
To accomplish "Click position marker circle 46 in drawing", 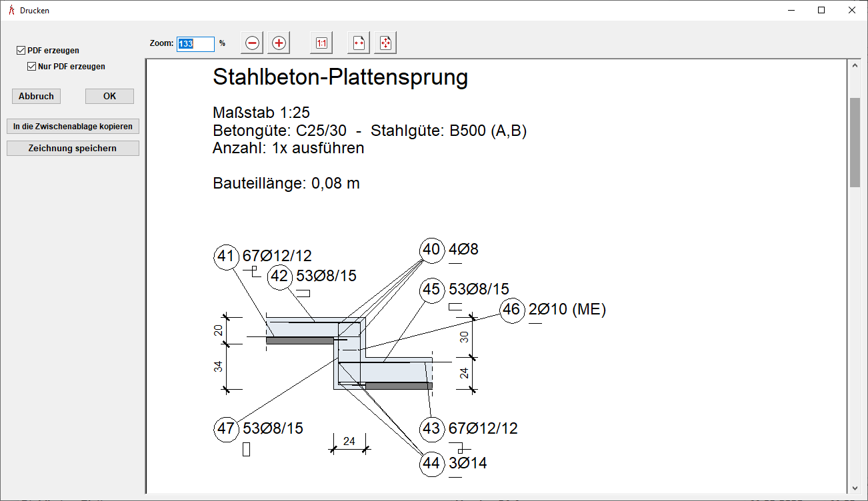I will (x=512, y=310).
